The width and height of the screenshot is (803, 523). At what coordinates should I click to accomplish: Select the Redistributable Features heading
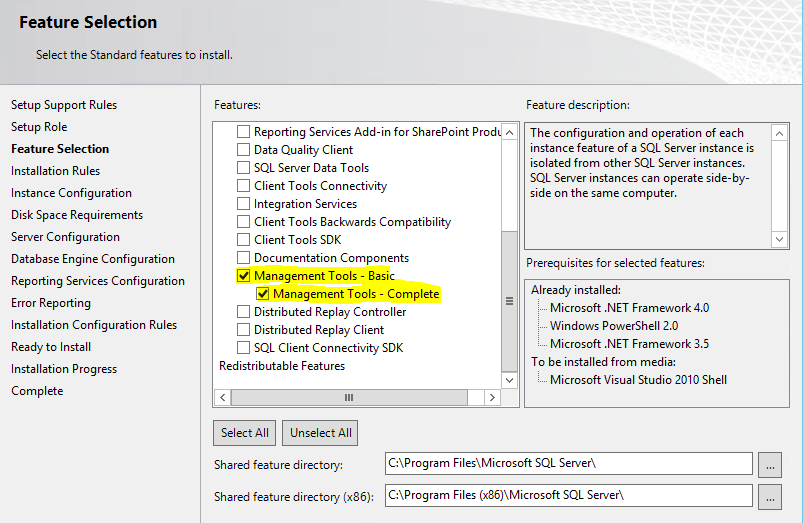point(282,366)
